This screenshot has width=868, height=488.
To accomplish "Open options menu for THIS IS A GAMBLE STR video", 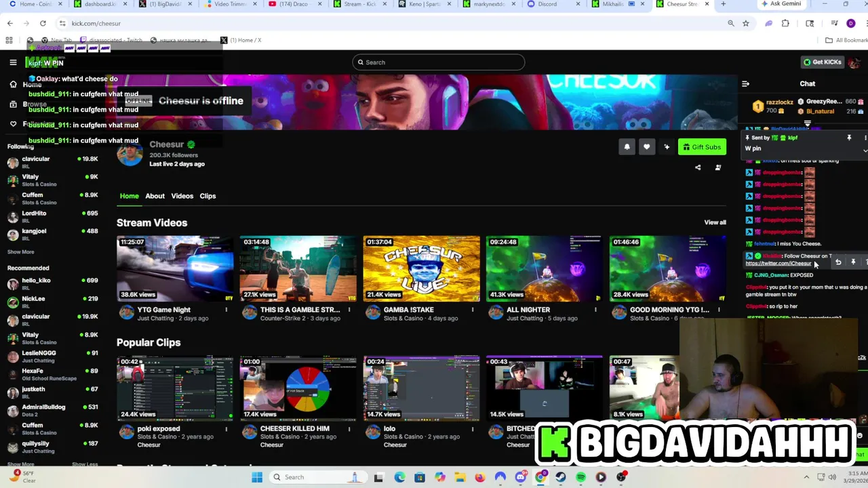I will point(349,310).
